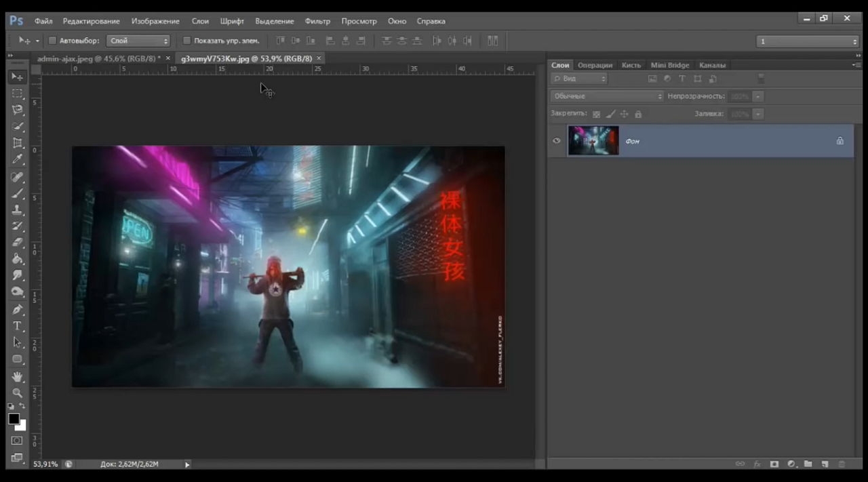Toggle filter for shape layers
The image size is (868, 482).
tap(697, 79)
